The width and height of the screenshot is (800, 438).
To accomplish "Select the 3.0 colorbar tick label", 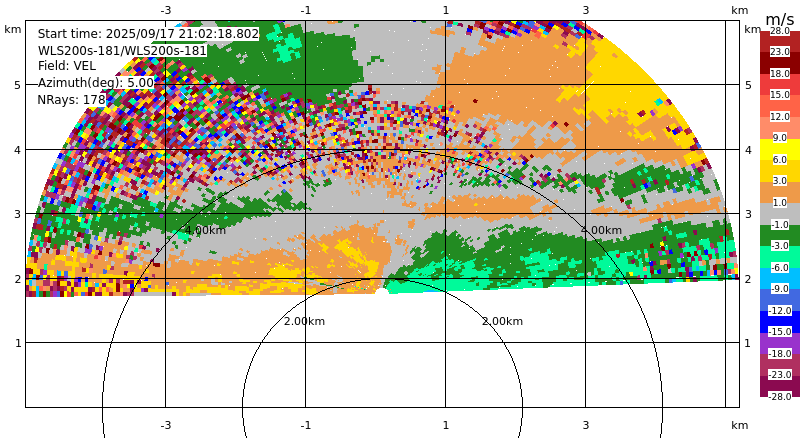I will click(x=780, y=180).
